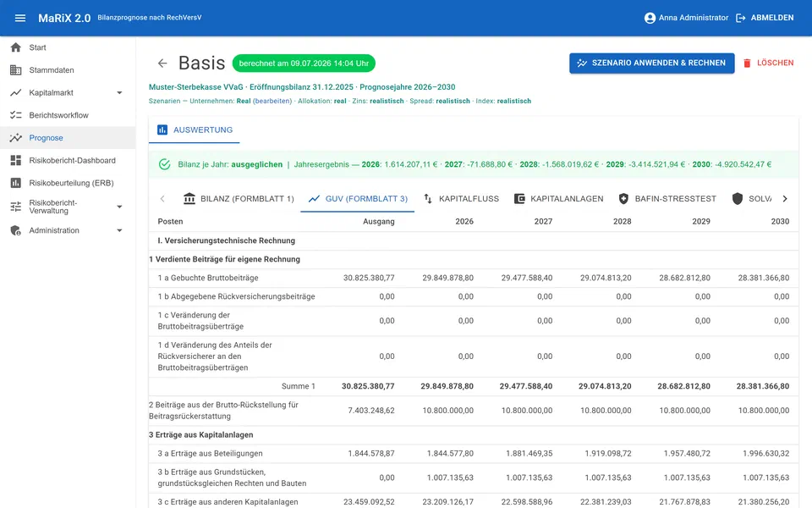This screenshot has width=812, height=508.
Task: Open Risikobericht-Dashboard in the sidebar
Action: 68,160
